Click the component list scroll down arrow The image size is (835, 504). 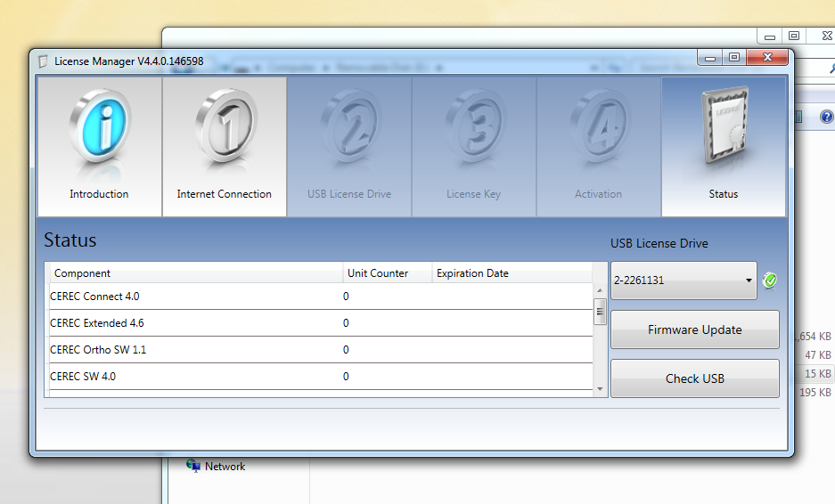[x=600, y=389]
